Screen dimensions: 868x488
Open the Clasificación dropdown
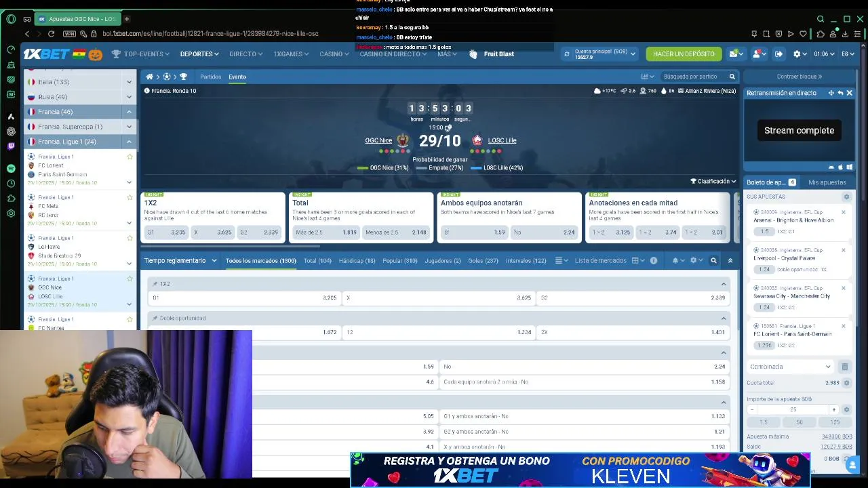[713, 182]
